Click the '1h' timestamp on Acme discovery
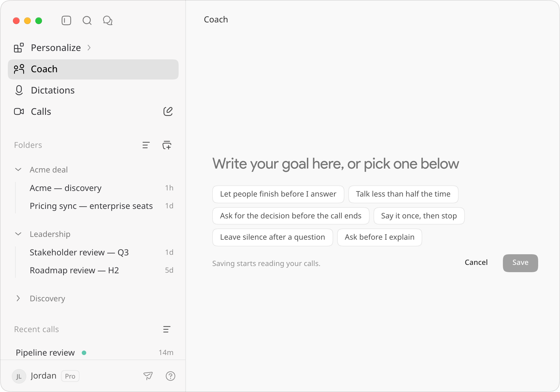This screenshot has width=560, height=392. click(169, 188)
